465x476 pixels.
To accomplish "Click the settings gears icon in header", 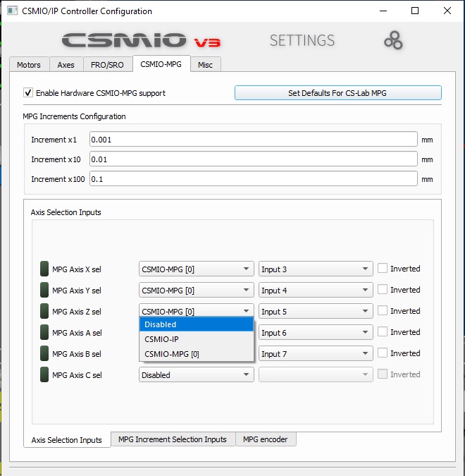I will 393,41.
